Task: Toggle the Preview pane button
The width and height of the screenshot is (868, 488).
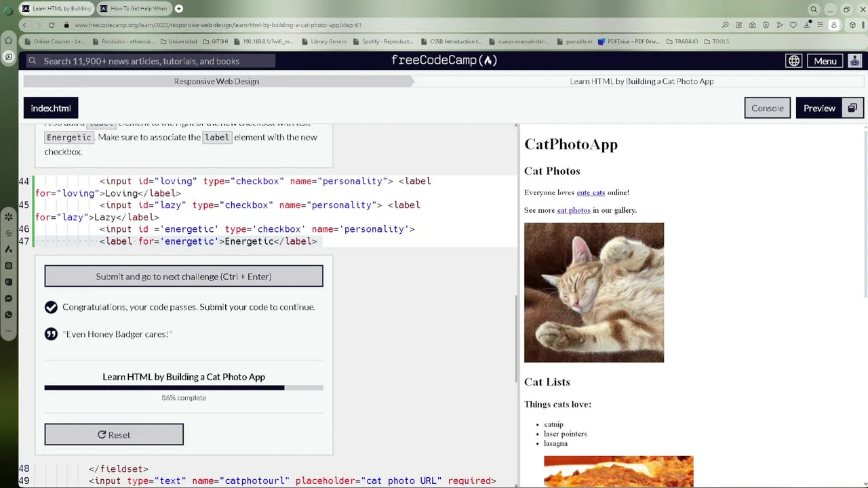Action: click(x=819, y=108)
